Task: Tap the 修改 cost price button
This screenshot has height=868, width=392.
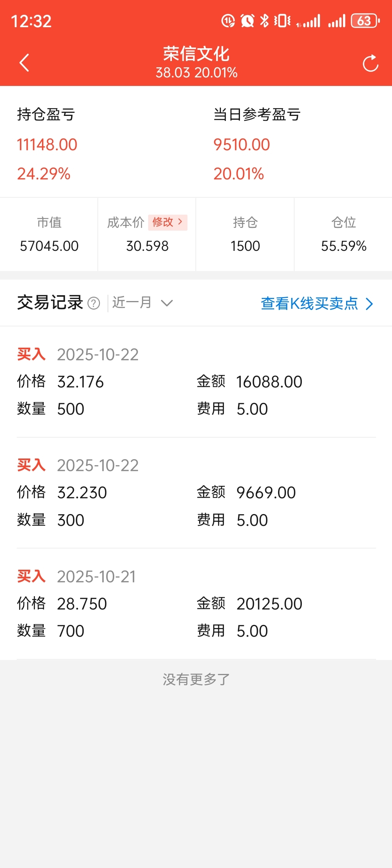Action: tap(168, 222)
